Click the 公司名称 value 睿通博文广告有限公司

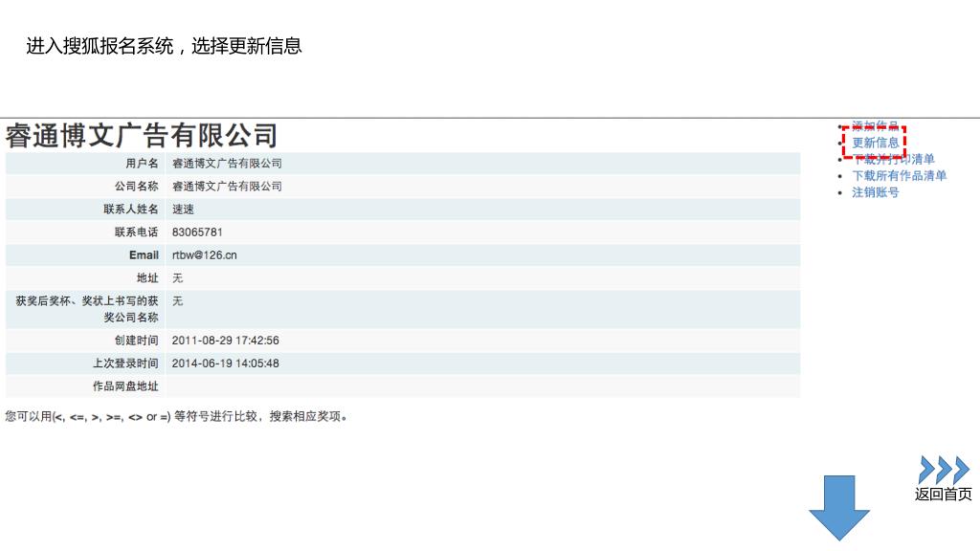coord(227,187)
